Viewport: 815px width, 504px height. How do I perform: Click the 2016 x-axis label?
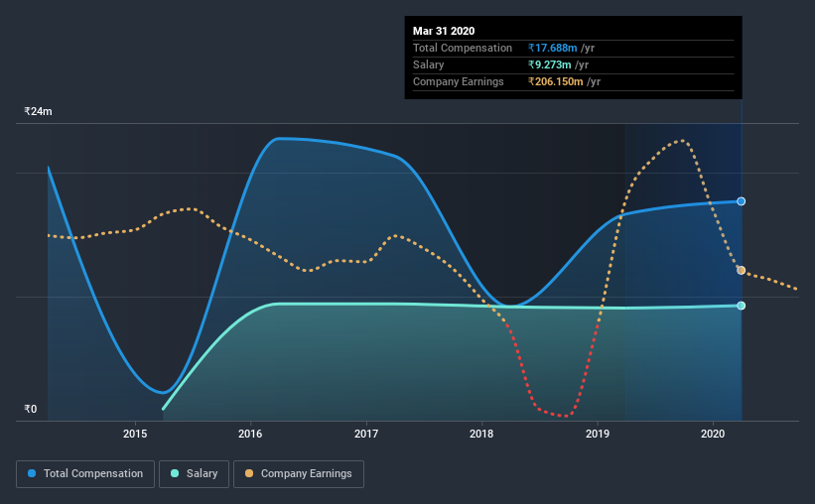point(250,434)
